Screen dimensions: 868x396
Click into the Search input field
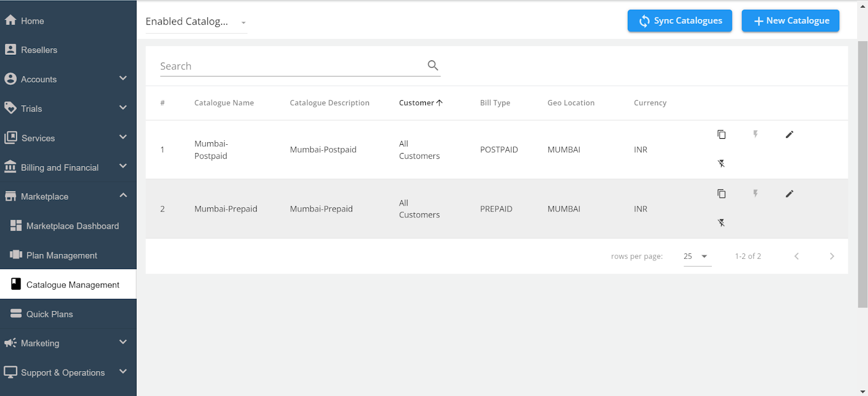point(290,66)
